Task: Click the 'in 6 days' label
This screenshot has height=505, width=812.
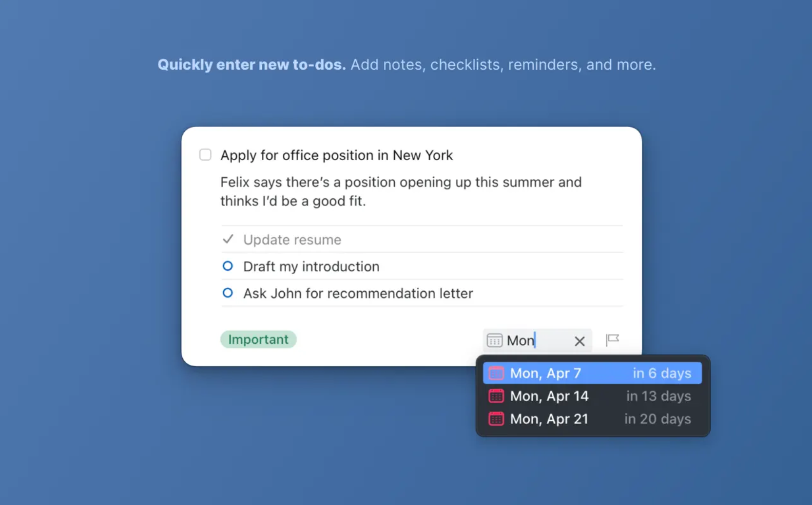Action: (661, 373)
